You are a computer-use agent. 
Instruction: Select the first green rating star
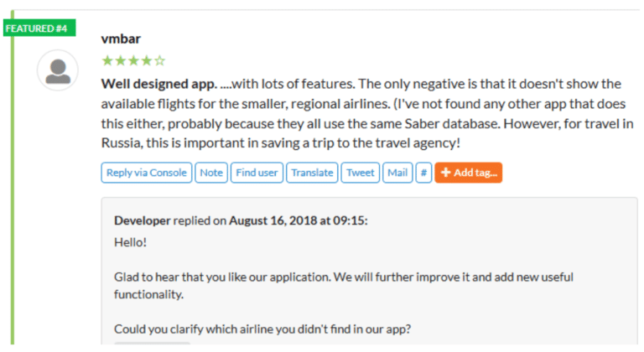point(107,61)
